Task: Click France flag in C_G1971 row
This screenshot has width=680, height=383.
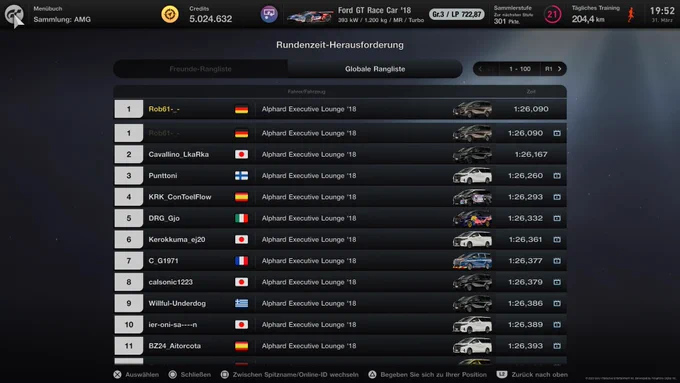Action: (242, 261)
